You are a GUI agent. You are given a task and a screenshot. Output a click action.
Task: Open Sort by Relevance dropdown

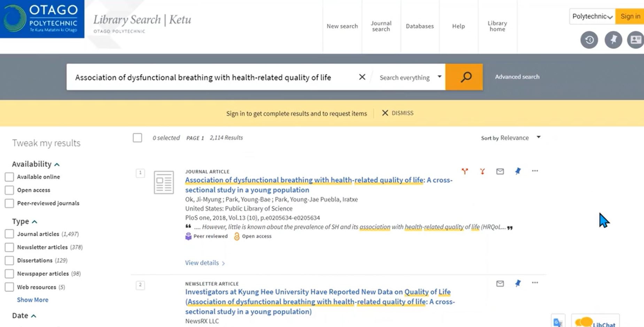[511, 138]
